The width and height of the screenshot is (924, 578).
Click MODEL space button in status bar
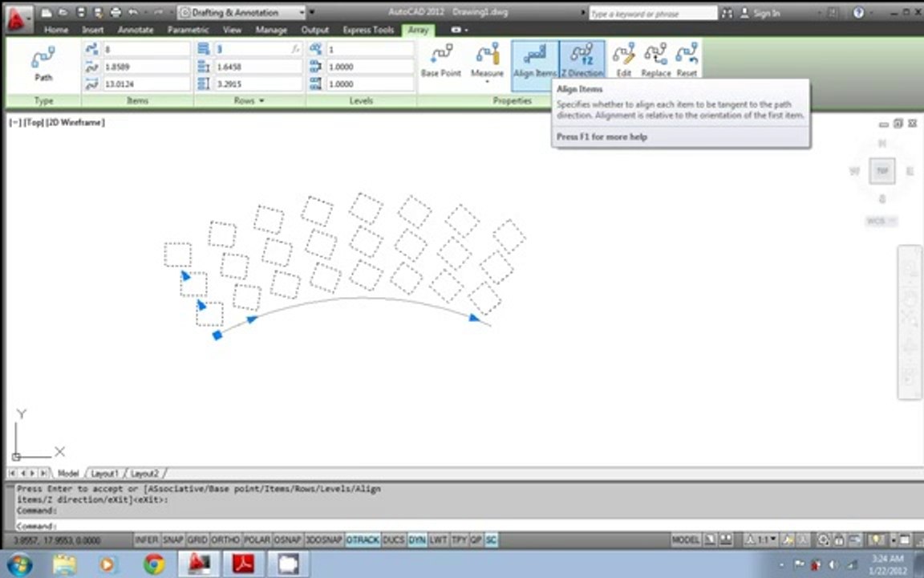[x=685, y=539]
